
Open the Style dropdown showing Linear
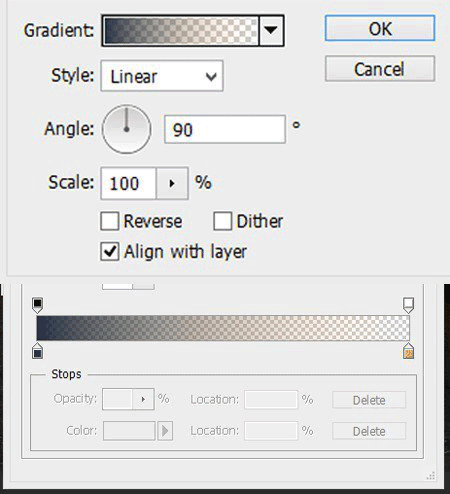pyautogui.click(x=162, y=76)
